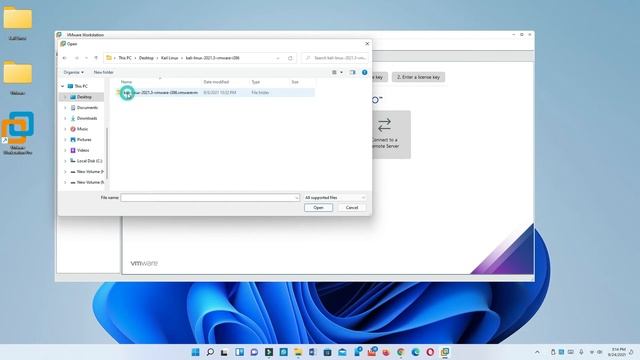Click the Open button
Image resolution: width=640 pixels, height=360 pixels.
318,208
